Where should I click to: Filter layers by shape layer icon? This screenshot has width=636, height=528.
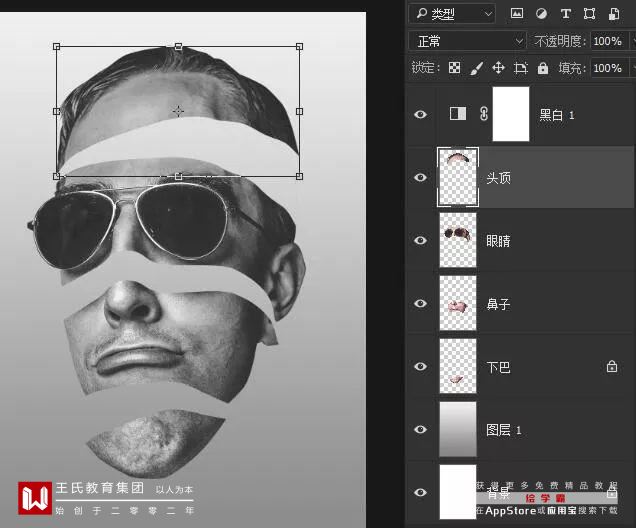point(590,14)
